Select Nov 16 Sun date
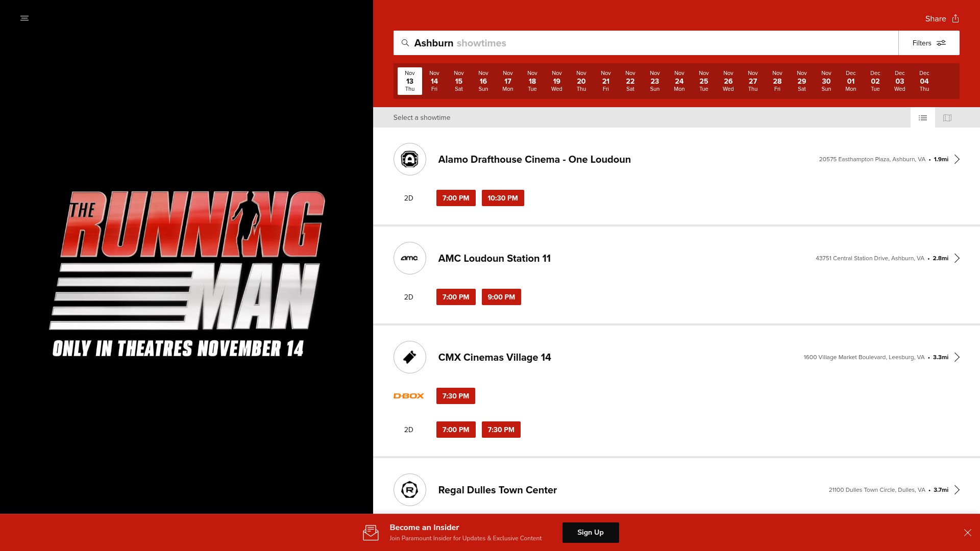Image resolution: width=980 pixels, height=551 pixels. (483, 81)
